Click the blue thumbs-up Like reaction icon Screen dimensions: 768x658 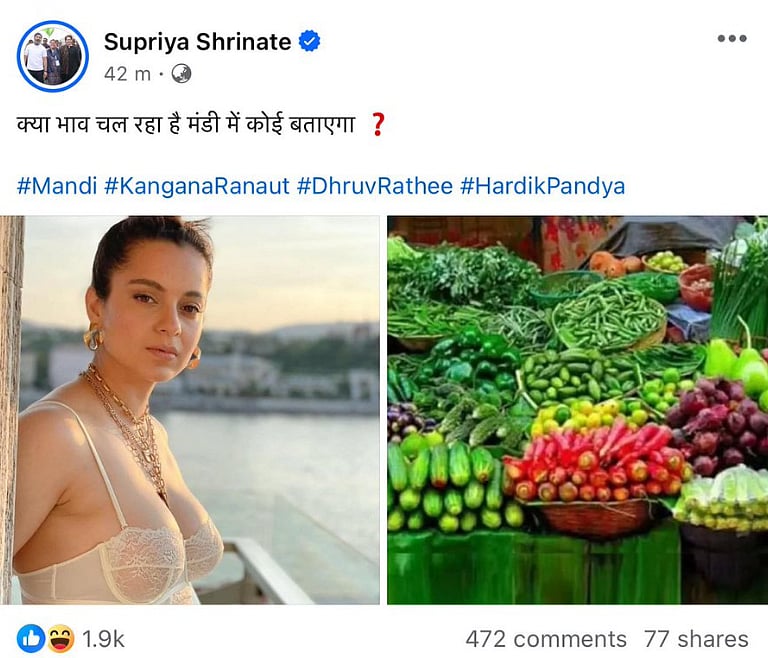coord(30,638)
